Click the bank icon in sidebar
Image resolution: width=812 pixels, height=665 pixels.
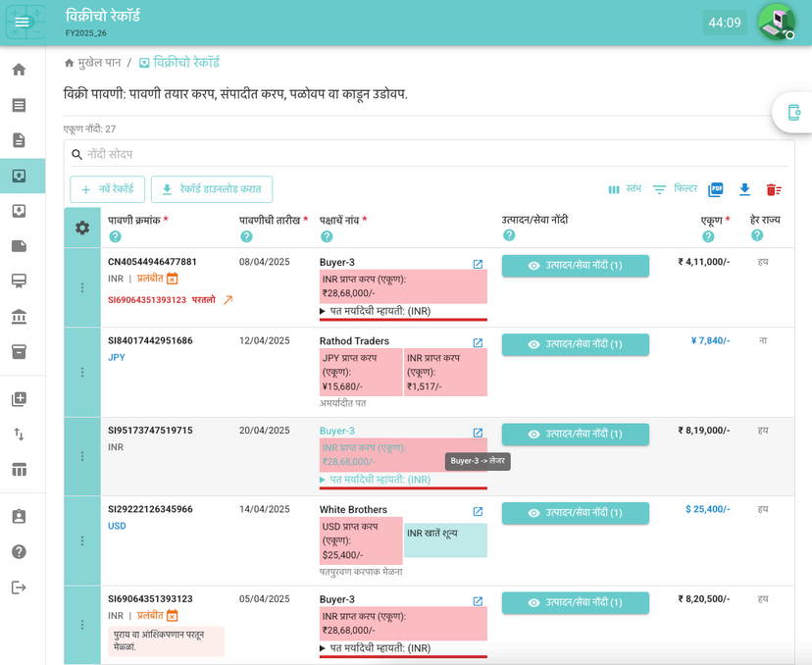tap(19, 317)
